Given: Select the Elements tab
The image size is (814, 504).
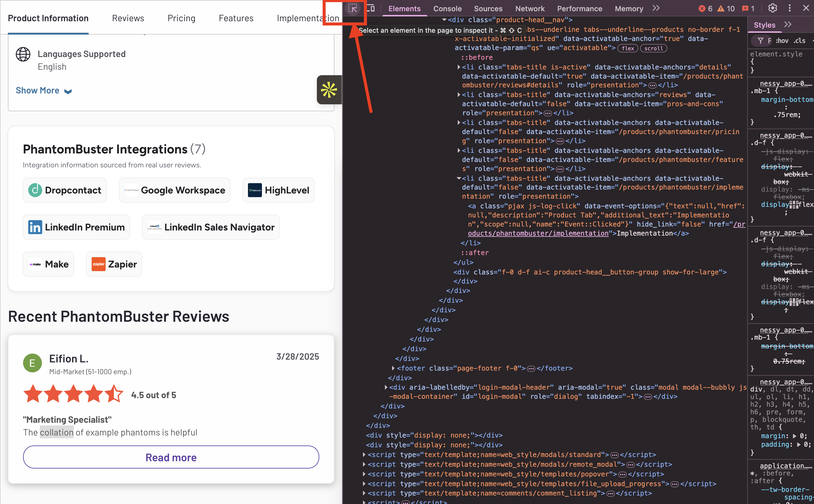Looking at the screenshot, I should coord(404,9).
